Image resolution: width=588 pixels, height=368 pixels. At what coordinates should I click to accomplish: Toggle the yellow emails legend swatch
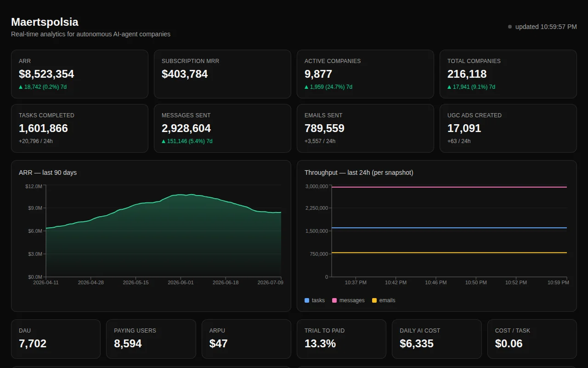(374, 300)
